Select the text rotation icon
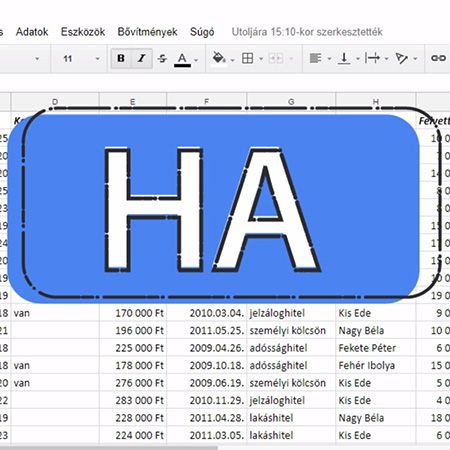 tap(401, 58)
